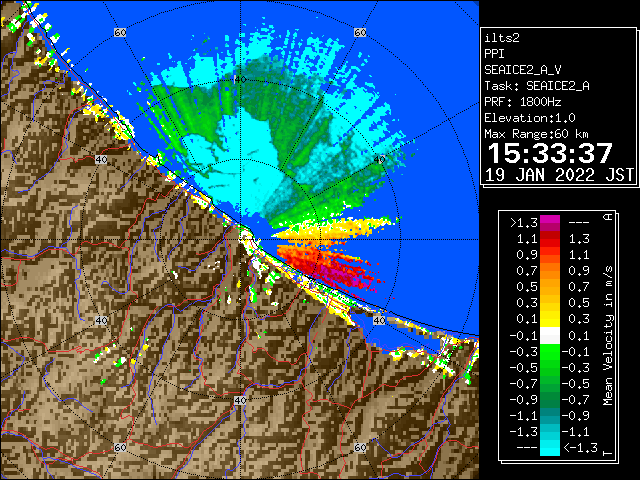
Task: Click the "Max Range:60 km" line
Action: 536,134
